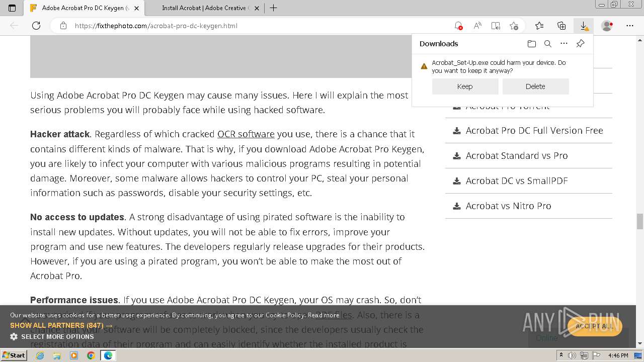Screen dimensions: 644x362
Task: Close the Adobe Acrobat Pro DC Keygen tab
Action: [136, 8]
